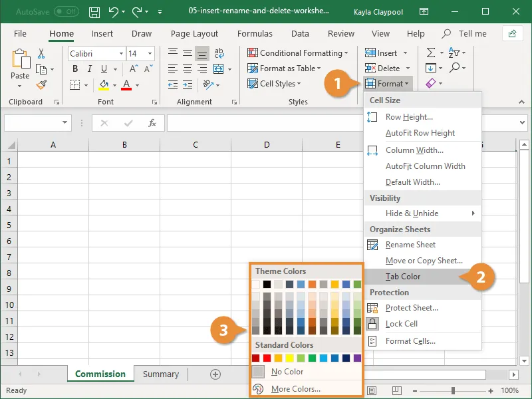Click the Clear eraser icon

tap(430, 83)
